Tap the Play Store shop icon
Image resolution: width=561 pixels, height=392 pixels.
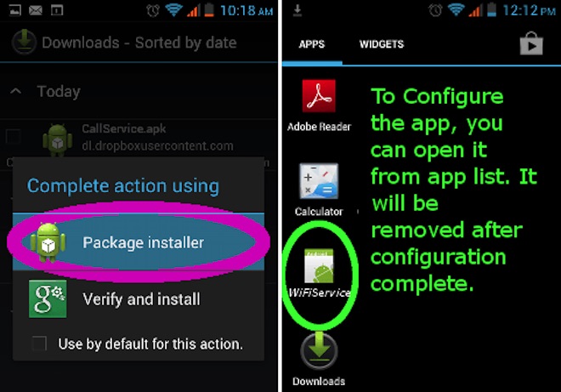click(x=531, y=43)
